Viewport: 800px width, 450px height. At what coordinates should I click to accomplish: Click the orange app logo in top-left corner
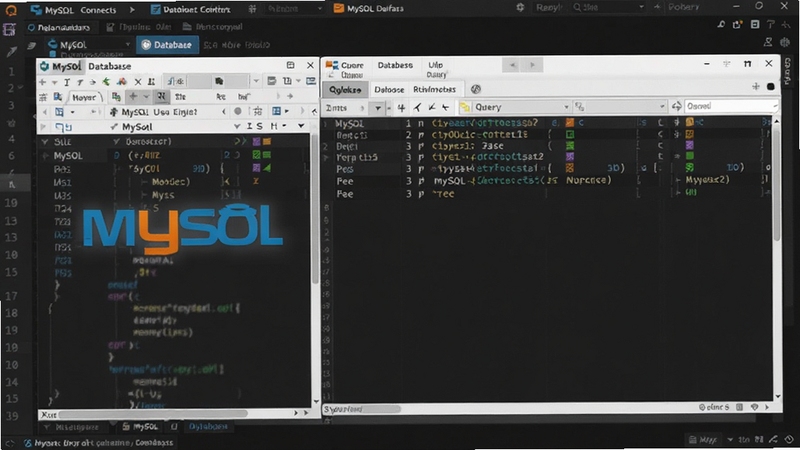coord(10,10)
